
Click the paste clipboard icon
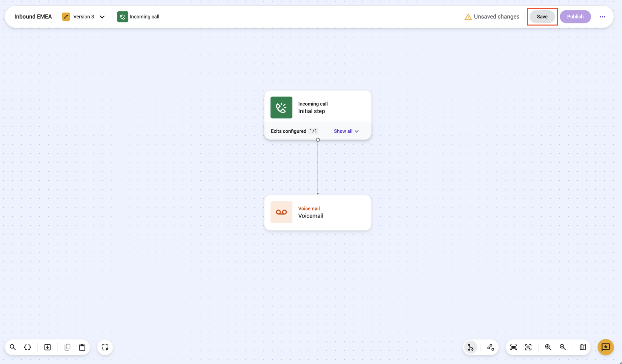[x=82, y=347]
